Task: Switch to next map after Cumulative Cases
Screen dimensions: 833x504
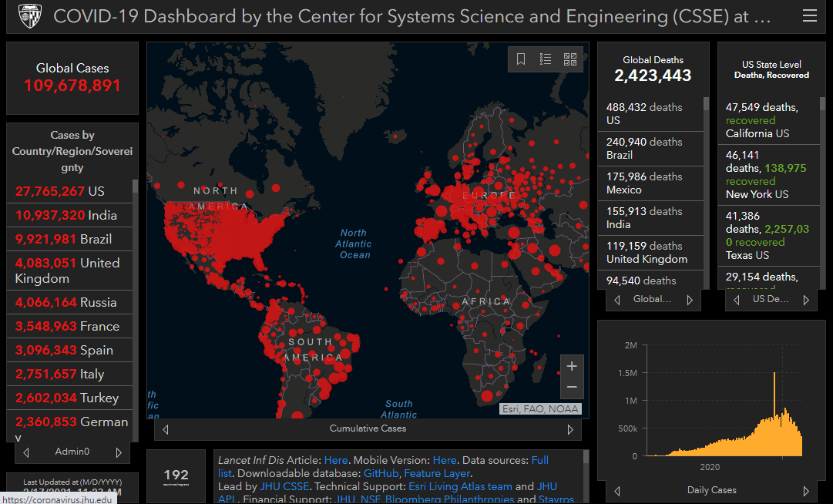Action: tap(570, 429)
